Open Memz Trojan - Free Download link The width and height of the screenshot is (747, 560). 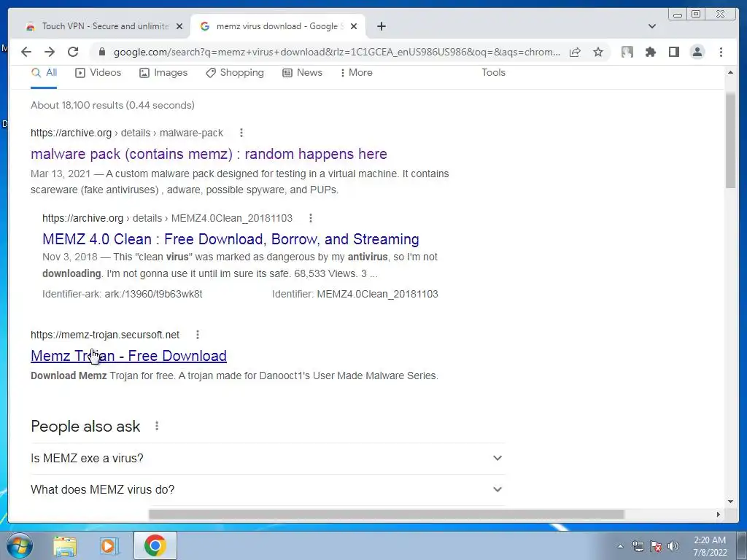coord(128,356)
